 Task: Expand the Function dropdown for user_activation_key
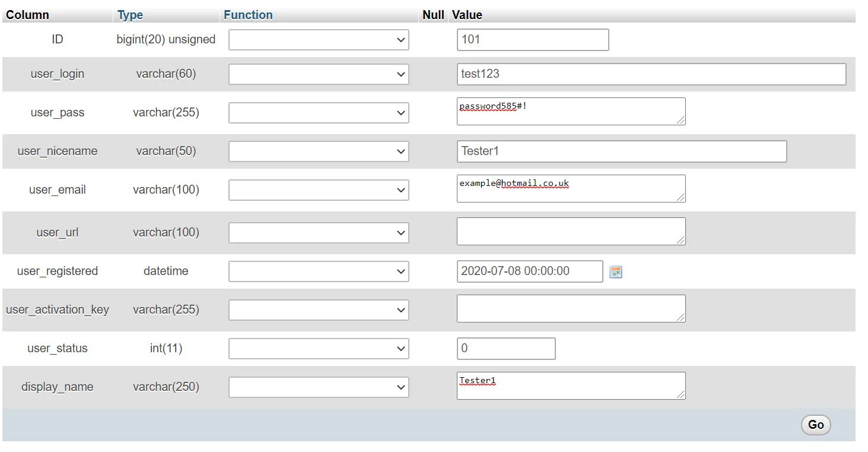[319, 310]
